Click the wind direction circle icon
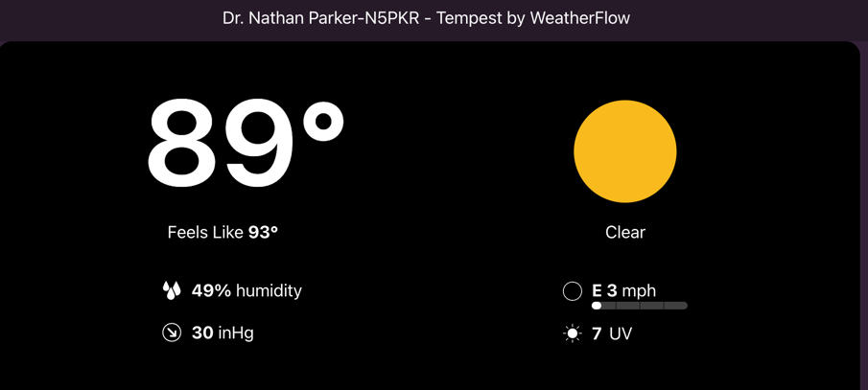 (573, 291)
